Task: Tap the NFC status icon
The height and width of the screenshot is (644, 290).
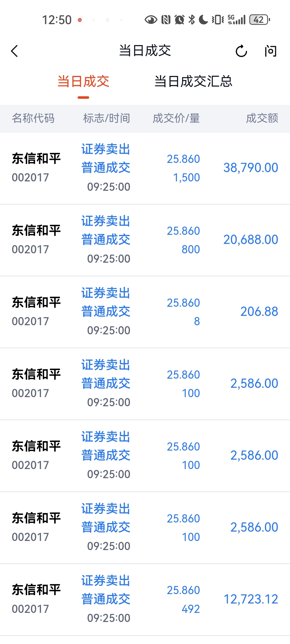Action: pos(166,20)
